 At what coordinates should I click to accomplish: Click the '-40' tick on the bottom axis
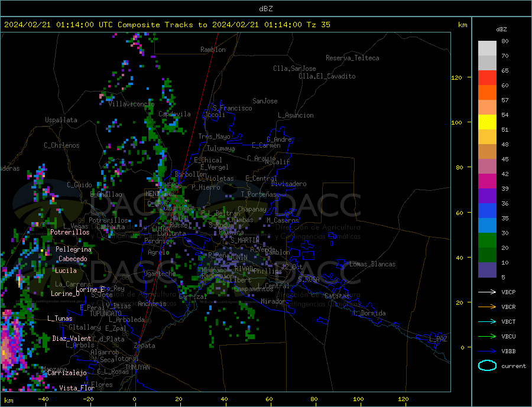click(x=43, y=399)
